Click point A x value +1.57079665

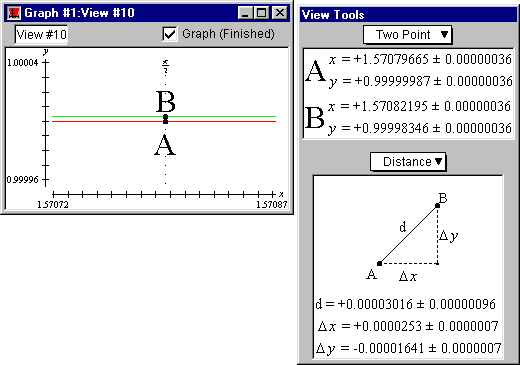click(x=391, y=59)
